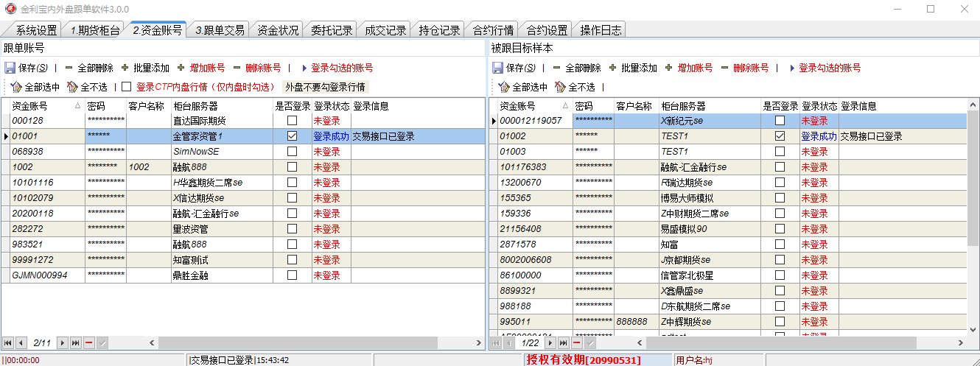980x366 pixels.
Task: Click the 授权有效期[20990531] status text
Action: 584,359
